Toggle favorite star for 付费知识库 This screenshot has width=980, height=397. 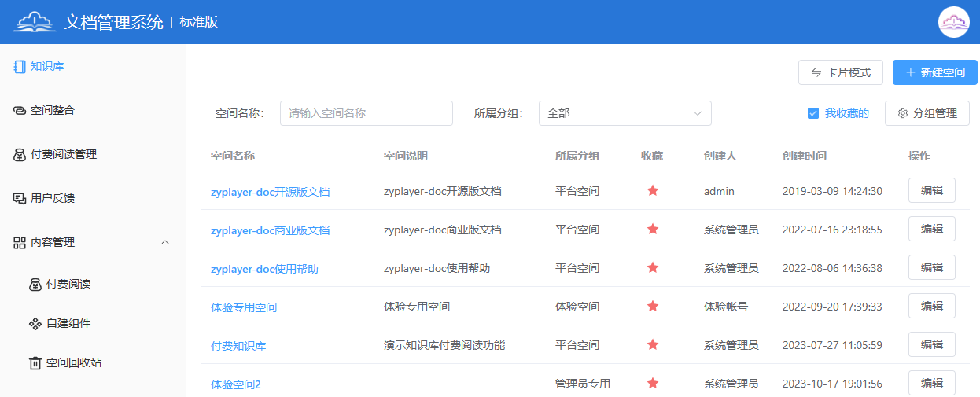652,344
